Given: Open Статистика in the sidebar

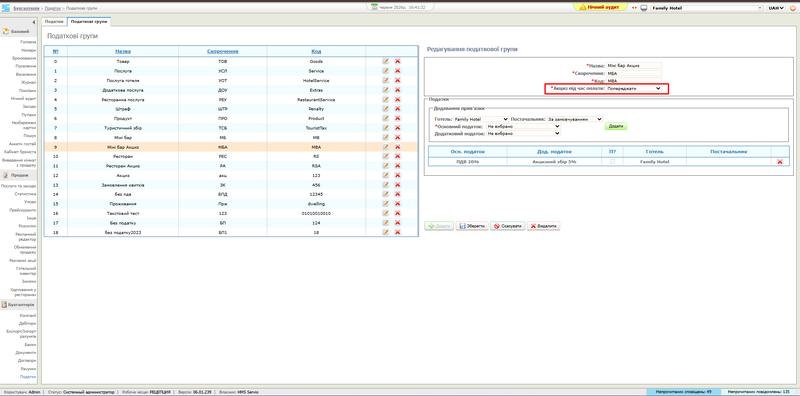Looking at the screenshot, I should click(x=26, y=194).
